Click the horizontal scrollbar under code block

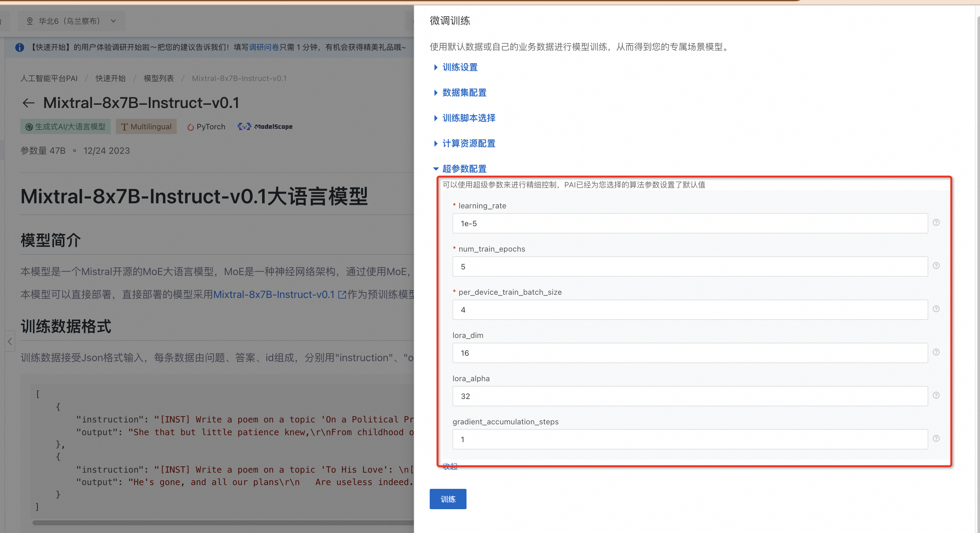point(223,523)
